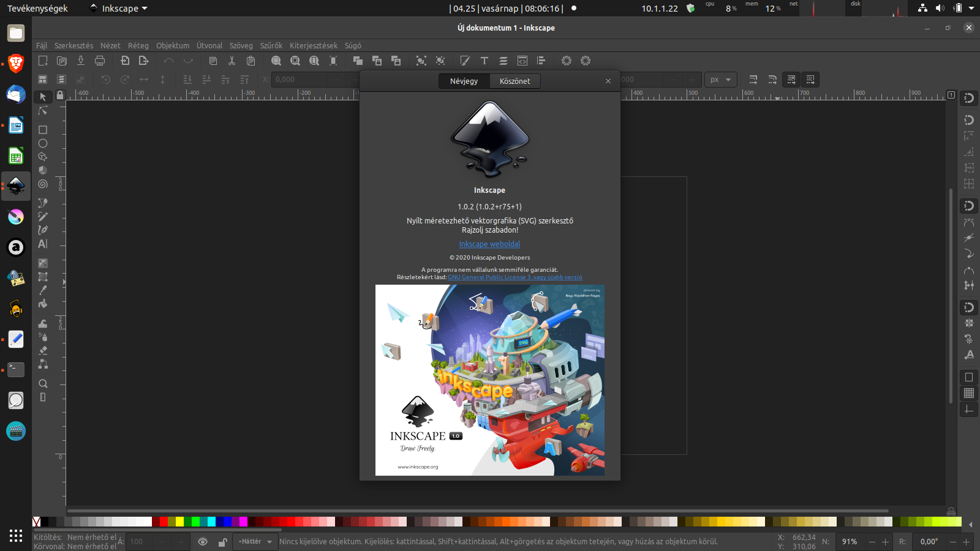This screenshot has width=980, height=551.
Task: Click the Inkscape 1.0 splash artwork image
Action: (x=490, y=380)
